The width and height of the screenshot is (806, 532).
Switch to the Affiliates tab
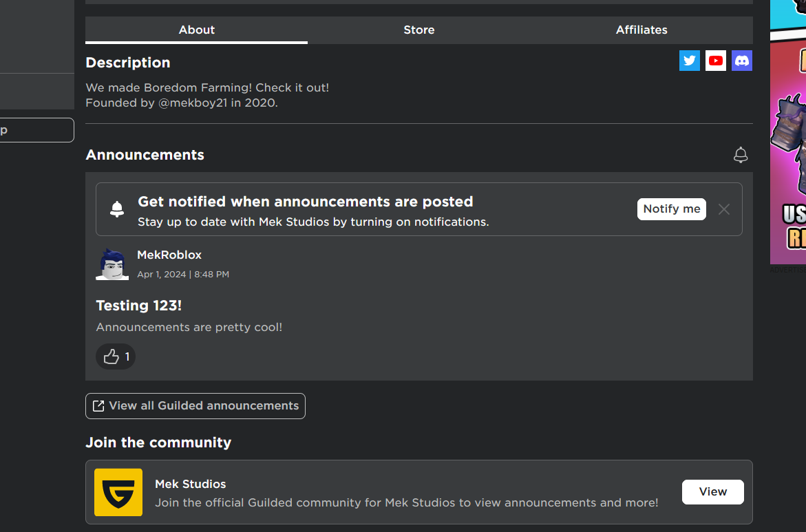pos(641,30)
